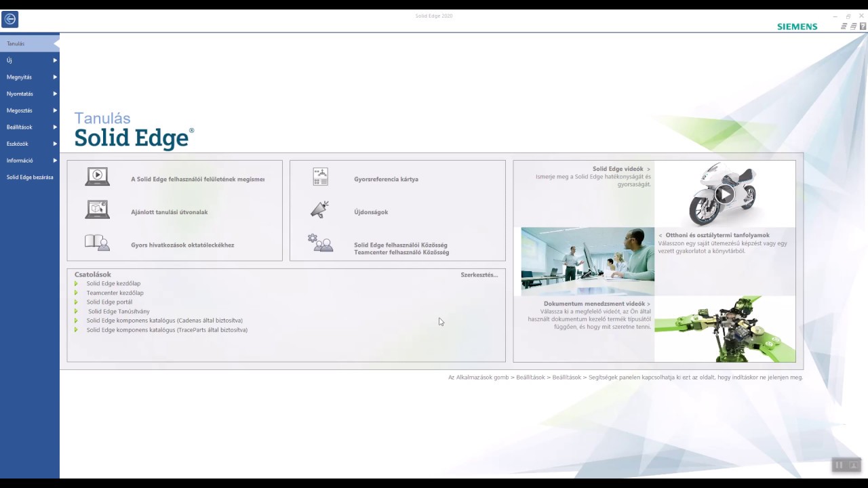Open Solid Edge felhasználói Közösség link
This screenshot has width=868, height=488.
[x=401, y=245]
